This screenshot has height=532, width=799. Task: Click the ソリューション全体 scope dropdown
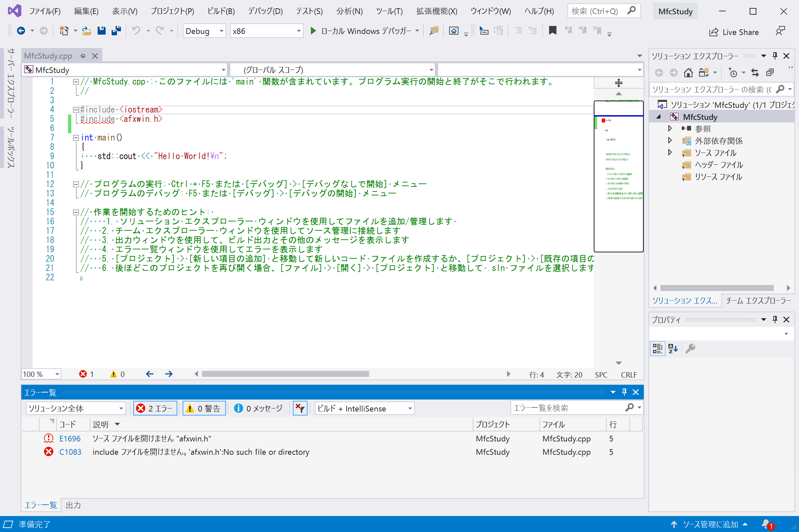click(74, 408)
